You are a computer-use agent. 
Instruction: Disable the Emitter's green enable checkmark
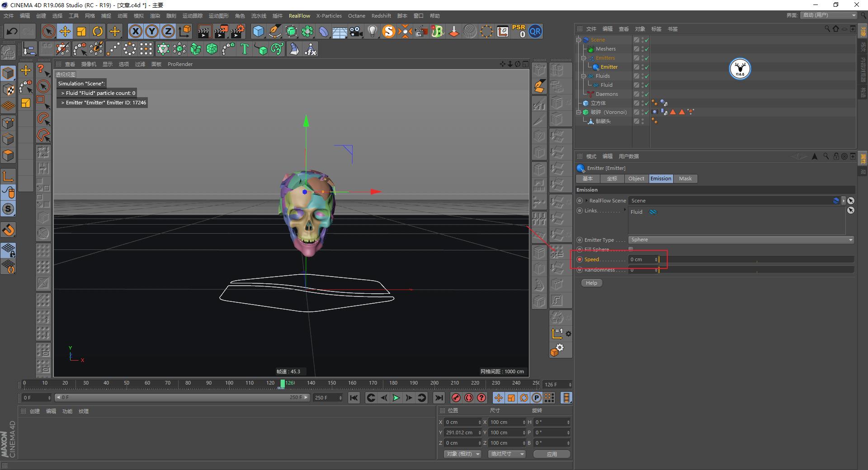[646, 67]
